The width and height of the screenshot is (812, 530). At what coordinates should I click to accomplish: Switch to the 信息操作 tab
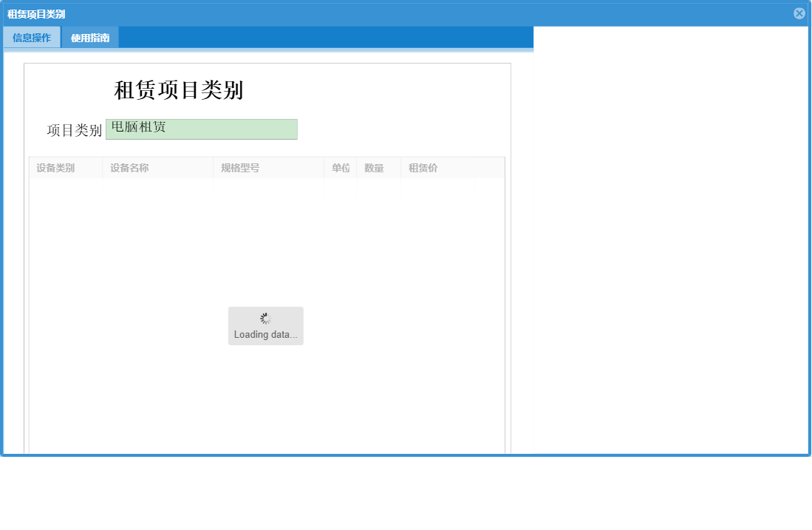(x=32, y=38)
